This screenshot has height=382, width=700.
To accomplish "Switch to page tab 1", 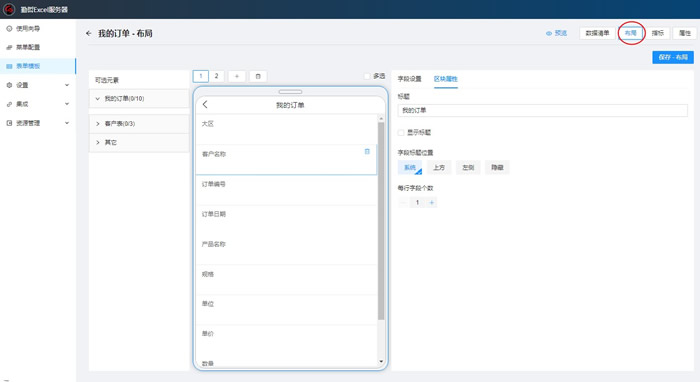I will click(x=201, y=76).
